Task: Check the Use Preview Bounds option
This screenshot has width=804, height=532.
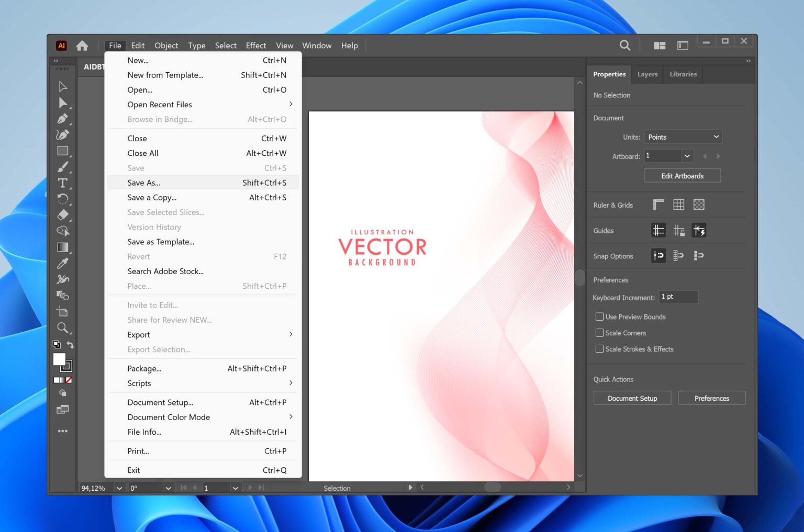Action: click(600, 316)
